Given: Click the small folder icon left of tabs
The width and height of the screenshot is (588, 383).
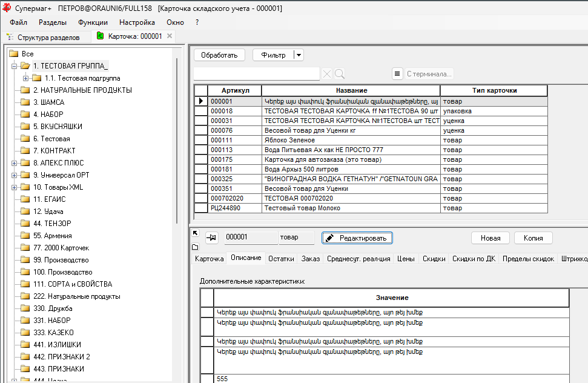Looking at the screenshot, I should pos(195,247).
